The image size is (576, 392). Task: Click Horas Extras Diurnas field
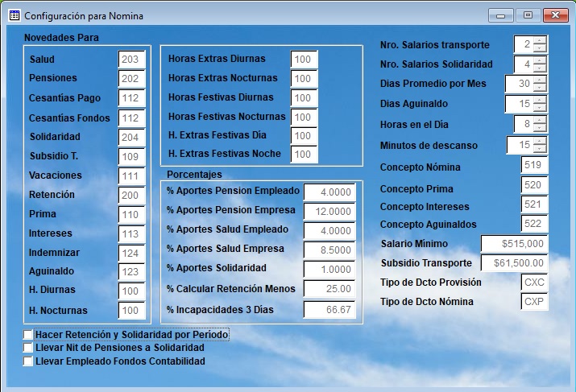pos(304,59)
